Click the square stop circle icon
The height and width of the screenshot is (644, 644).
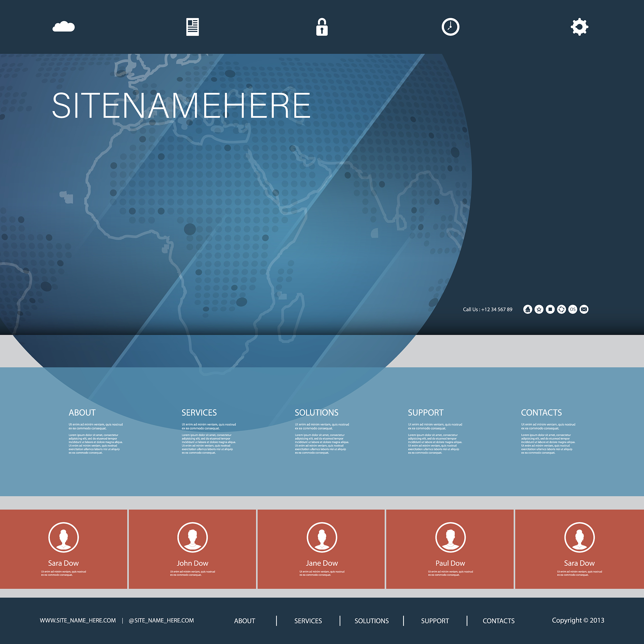pyautogui.click(x=550, y=309)
